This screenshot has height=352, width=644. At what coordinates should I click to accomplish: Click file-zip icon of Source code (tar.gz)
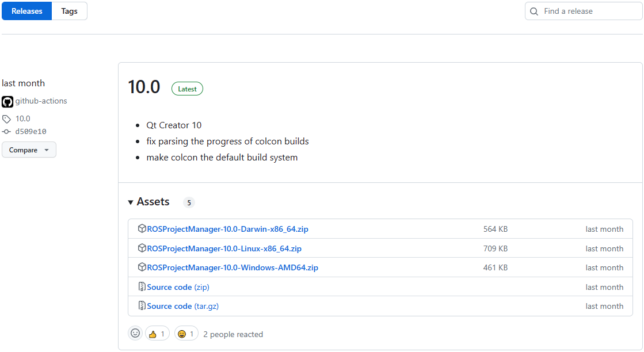pos(142,305)
